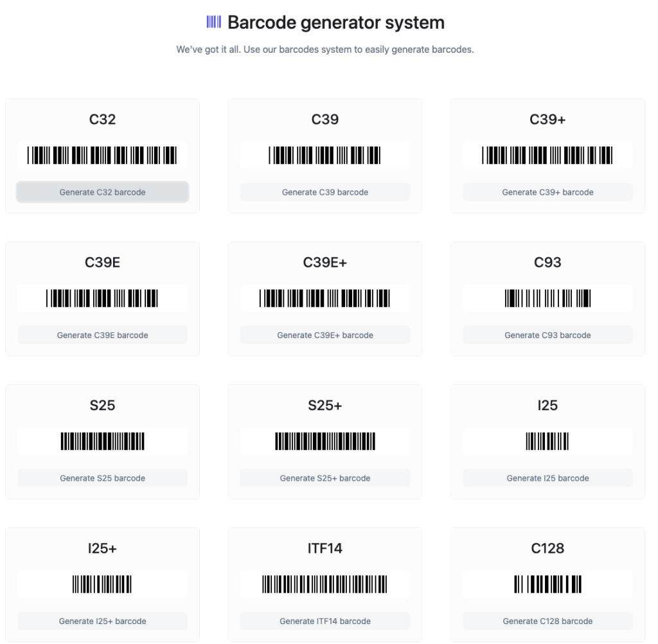Click the Generate S25+ barcode button
The width and height of the screenshot is (658, 644).
click(x=325, y=478)
